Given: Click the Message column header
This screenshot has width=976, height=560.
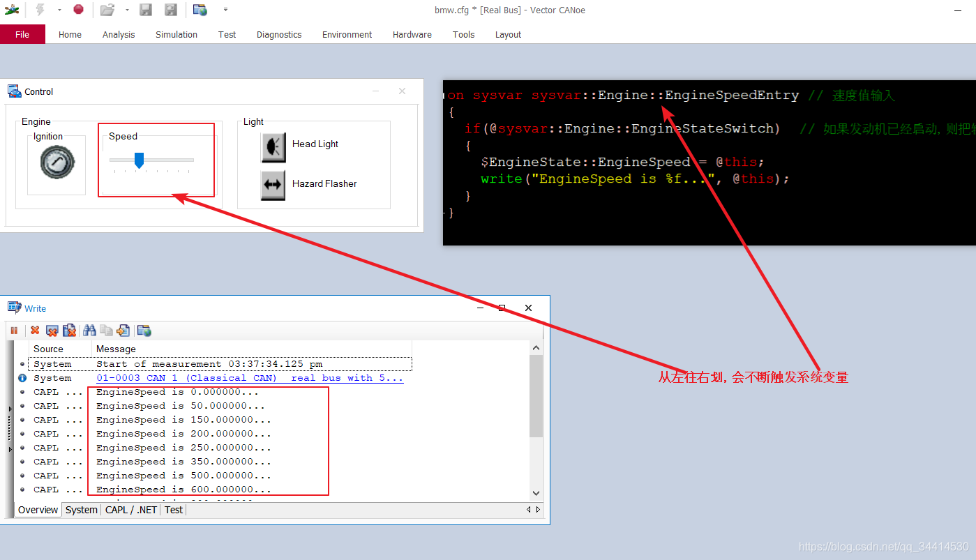Looking at the screenshot, I should [x=252, y=349].
